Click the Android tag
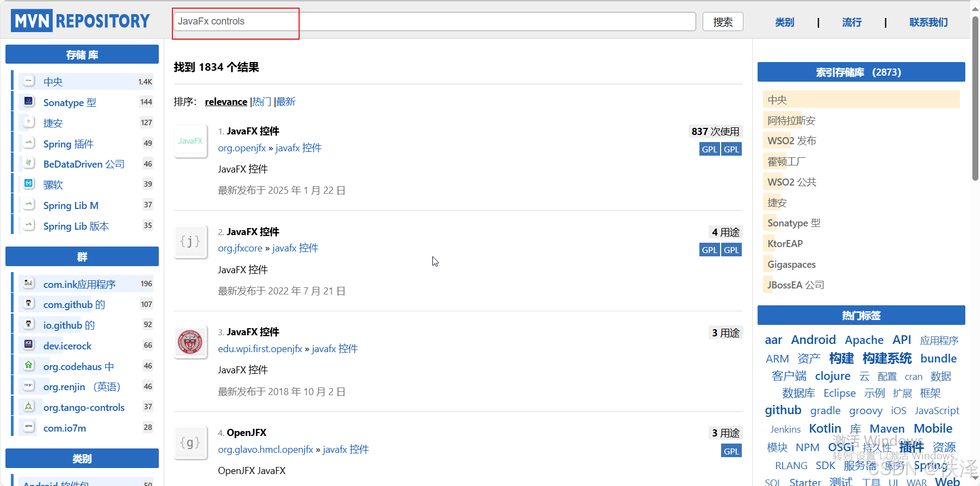Image resolution: width=980 pixels, height=486 pixels. 814,340
